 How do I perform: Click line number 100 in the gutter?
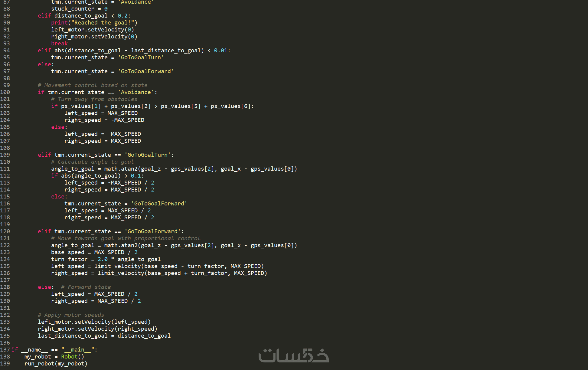tap(5, 92)
